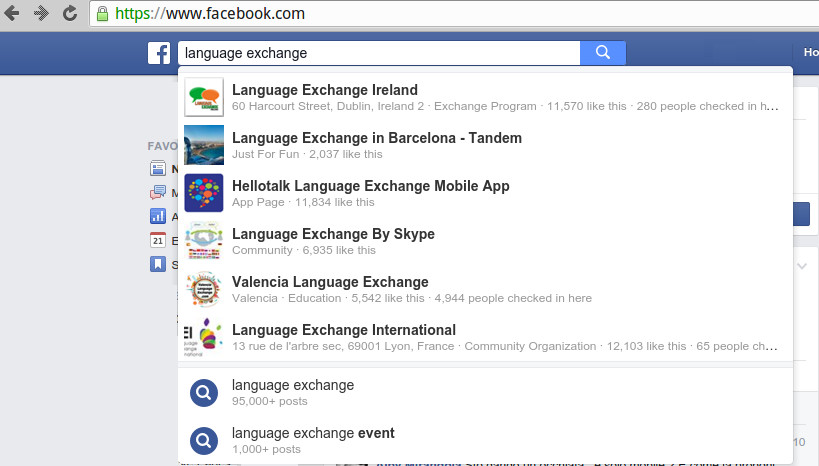Viewport: 819px width, 466px height.
Task: Open Language Exchange Ireland result
Action: click(485, 97)
